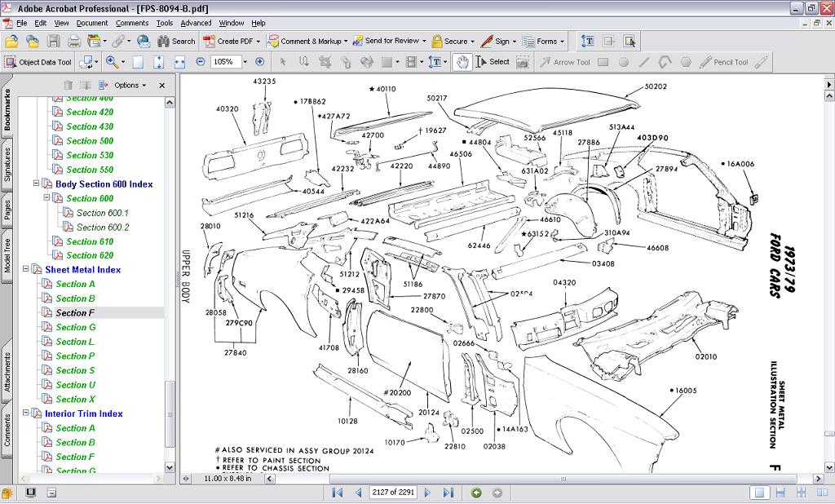Click the green Previous View button
Screen dimensions: 835x504
[476, 493]
